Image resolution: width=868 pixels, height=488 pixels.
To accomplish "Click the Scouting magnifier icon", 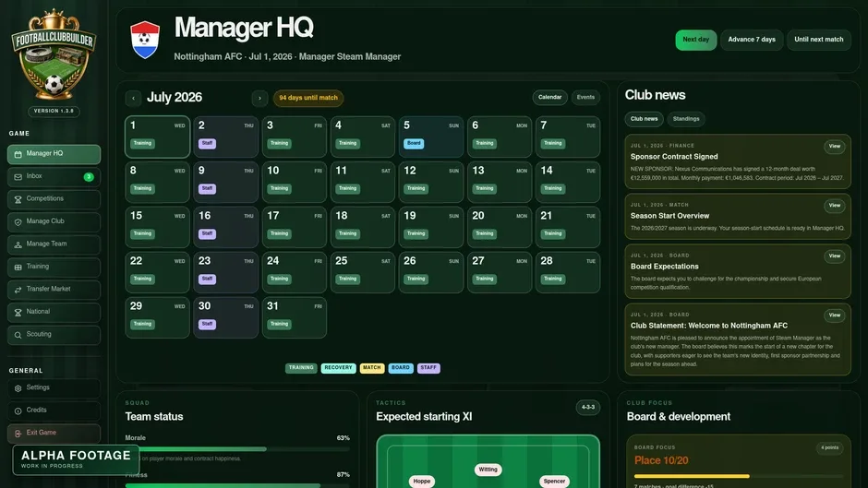I will point(18,335).
